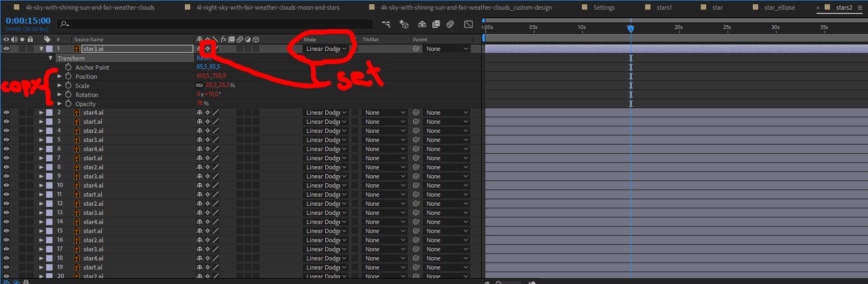868x284 pixels.
Task: Open Parent dropdown for layer 4
Action: 447,131
